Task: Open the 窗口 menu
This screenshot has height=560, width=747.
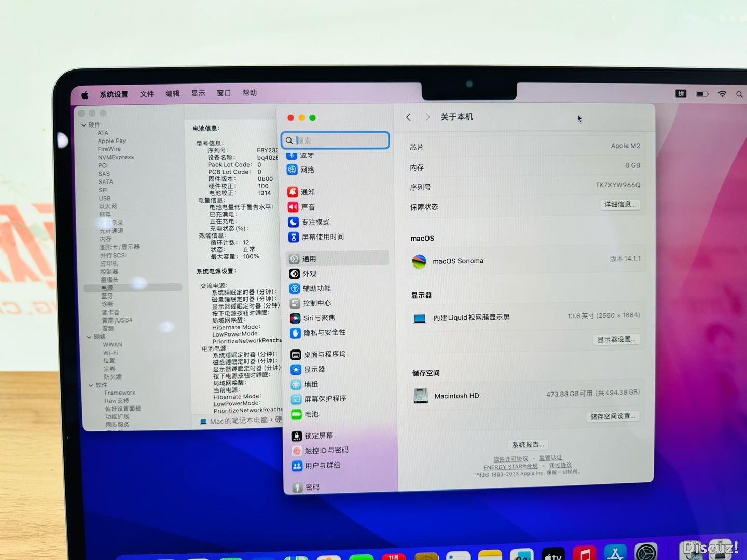Action: pos(224,93)
